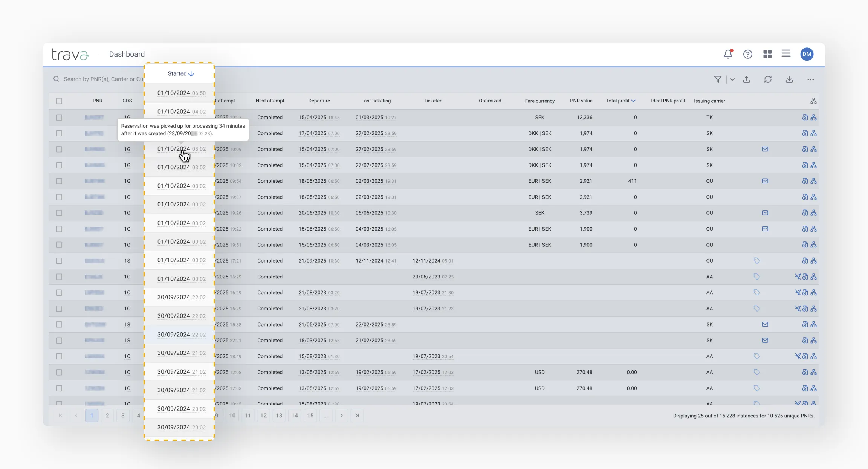Click the mail icon in the 411 profit row

coord(765,181)
